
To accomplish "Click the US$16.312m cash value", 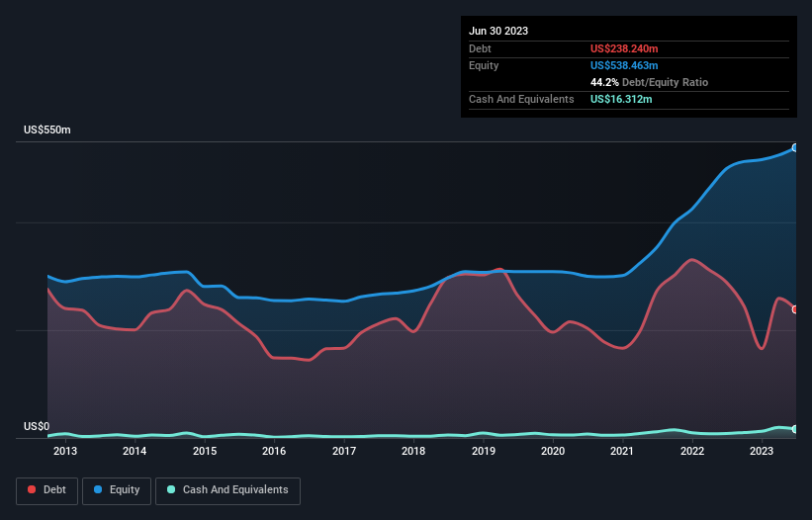I will coord(621,99).
